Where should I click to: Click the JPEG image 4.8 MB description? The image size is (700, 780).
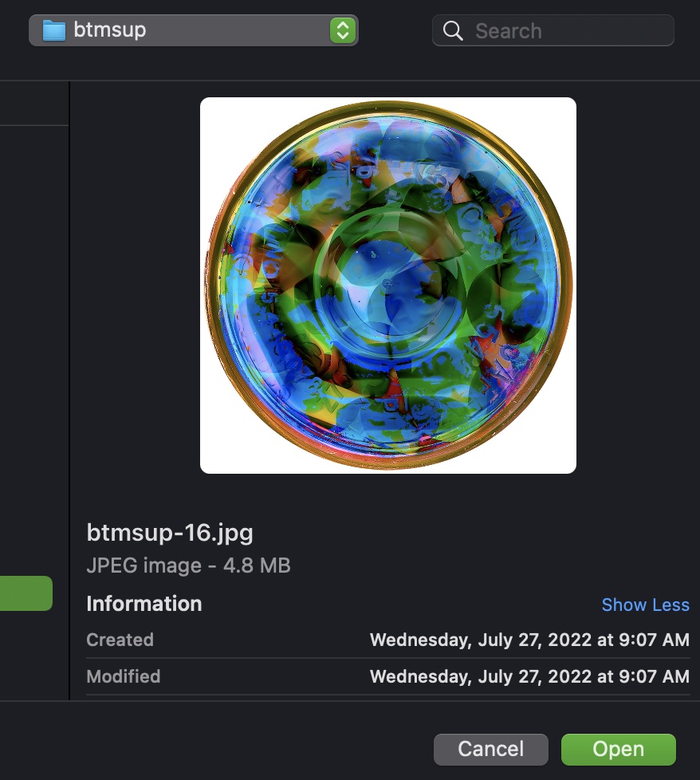click(188, 565)
